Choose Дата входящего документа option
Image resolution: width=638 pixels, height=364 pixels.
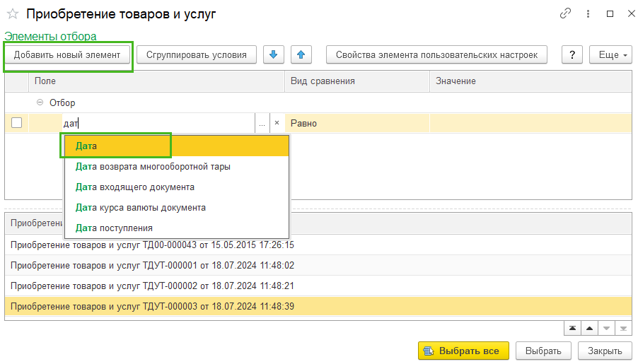177,187
